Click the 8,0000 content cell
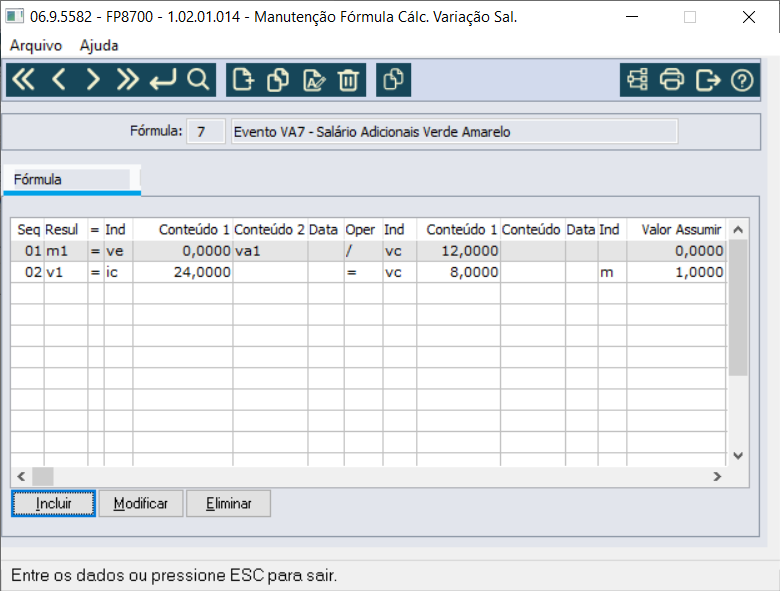The width and height of the screenshot is (780, 591). (x=459, y=272)
